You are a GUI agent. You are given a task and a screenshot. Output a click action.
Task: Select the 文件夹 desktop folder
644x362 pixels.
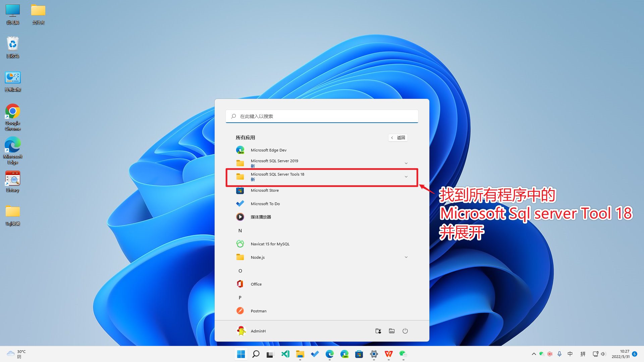(38, 14)
